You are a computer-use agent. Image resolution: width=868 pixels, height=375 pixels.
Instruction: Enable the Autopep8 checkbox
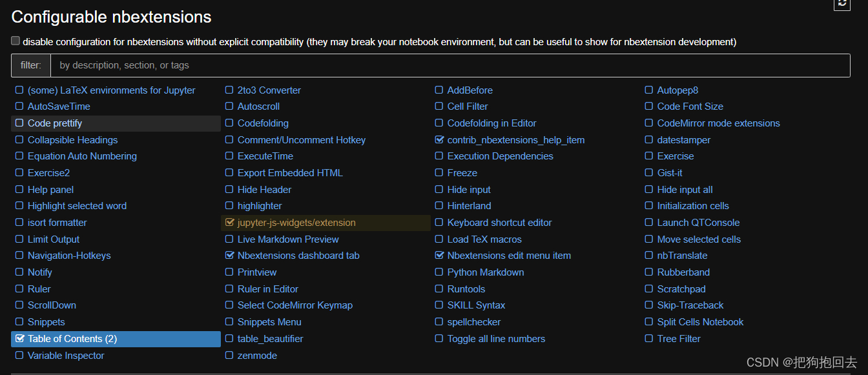(x=649, y=90)
